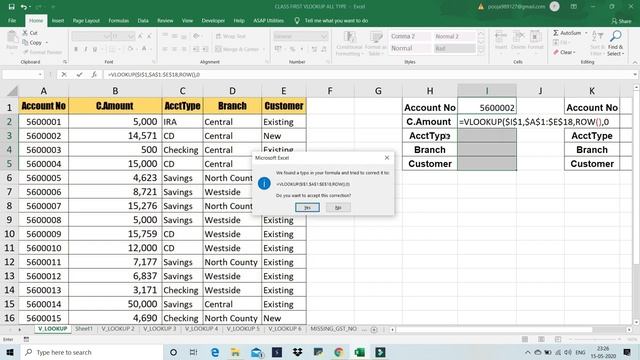The image size is (640, 360).
Task: Open the Name Box dropdown arrow
Action: 40,75
